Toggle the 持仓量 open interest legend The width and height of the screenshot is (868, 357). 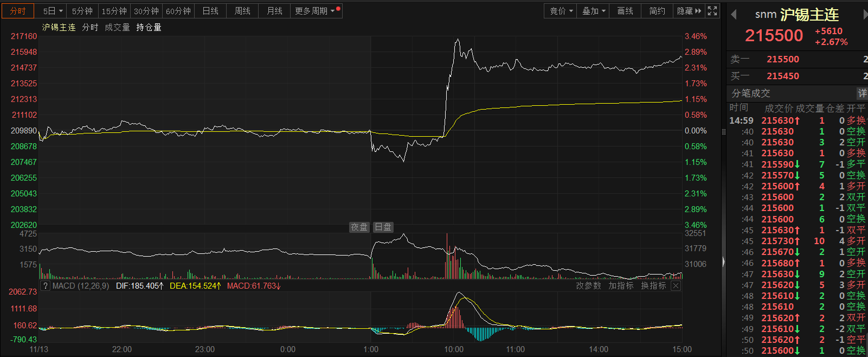click(149, 27)
